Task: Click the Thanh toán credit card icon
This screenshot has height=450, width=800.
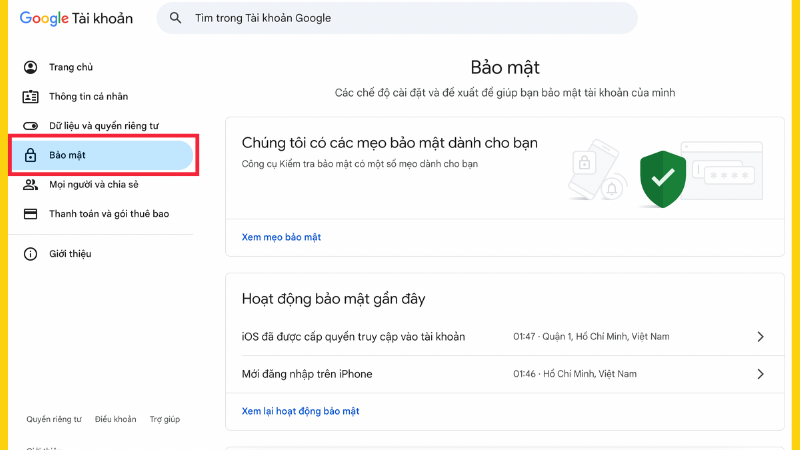Action: point(30,214)
